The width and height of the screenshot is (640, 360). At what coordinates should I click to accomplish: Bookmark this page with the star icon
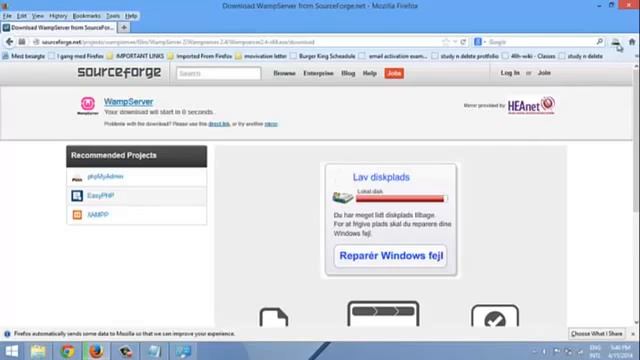click(446, 42)
